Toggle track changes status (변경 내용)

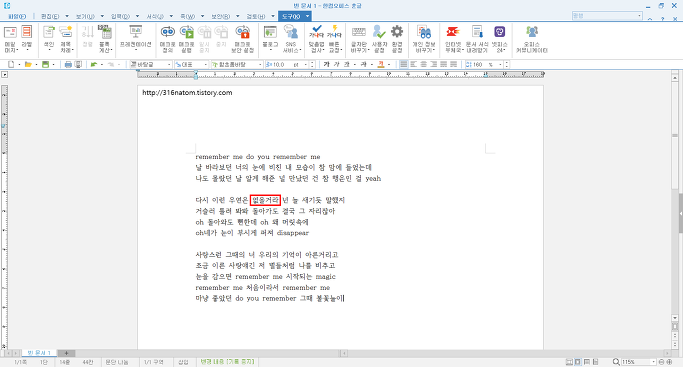click(x=227, y=362)
